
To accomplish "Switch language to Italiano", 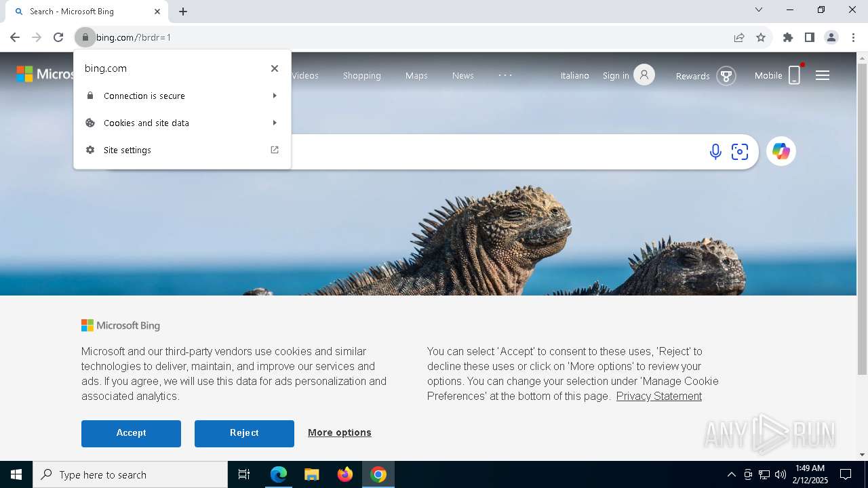I will [x=575, y=75].
